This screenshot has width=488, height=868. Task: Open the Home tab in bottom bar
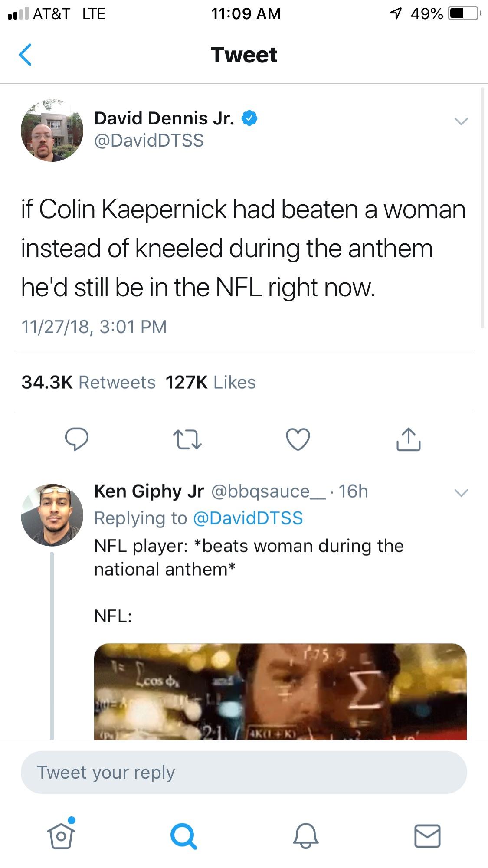click(x=61, y=835)
